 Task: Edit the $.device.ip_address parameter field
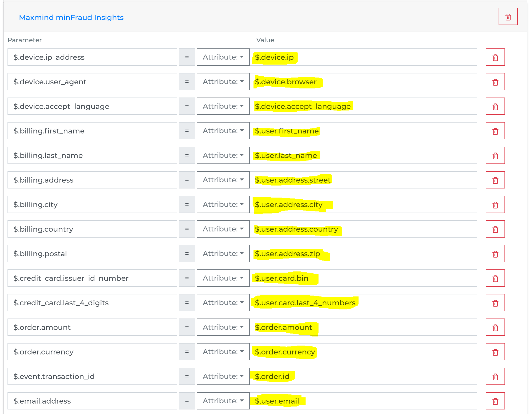click(92, 57)
